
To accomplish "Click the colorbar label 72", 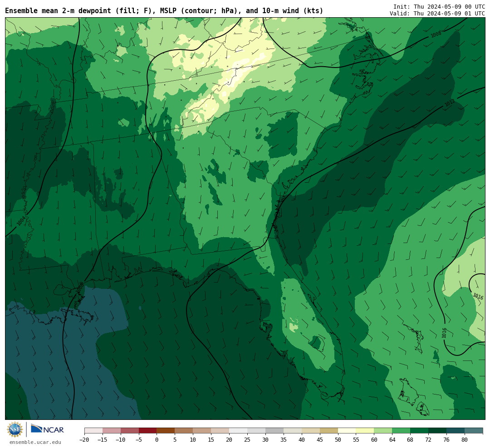I will pyautogui.click(x=428, y=440).
